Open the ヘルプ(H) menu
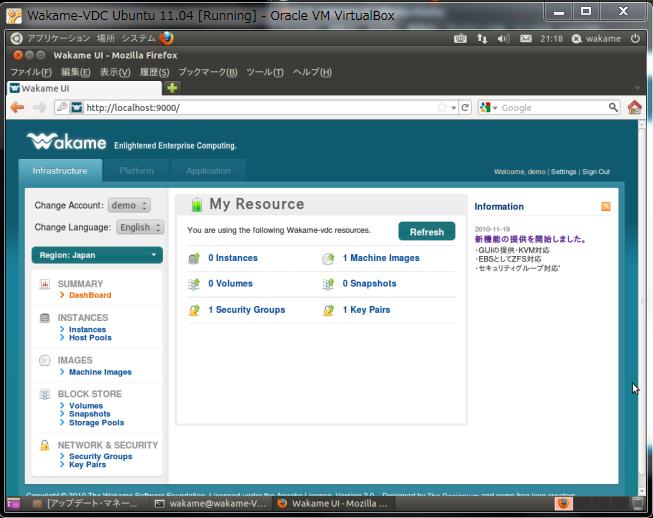 click(x=312, y=72)
